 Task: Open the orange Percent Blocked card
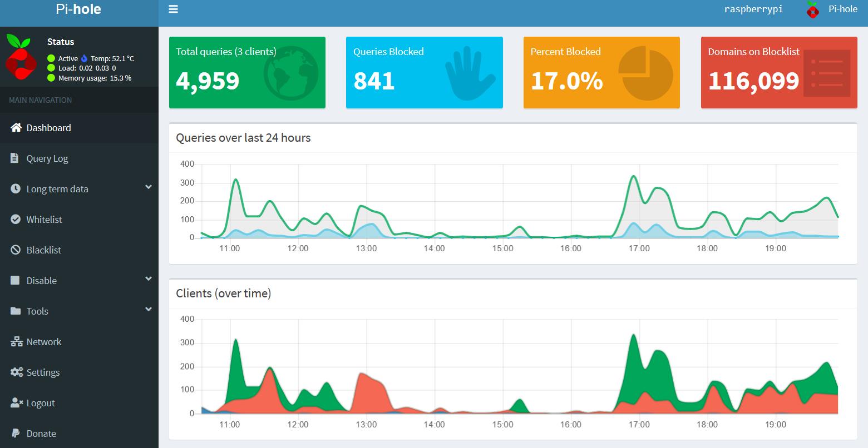[x=601, y=72]
